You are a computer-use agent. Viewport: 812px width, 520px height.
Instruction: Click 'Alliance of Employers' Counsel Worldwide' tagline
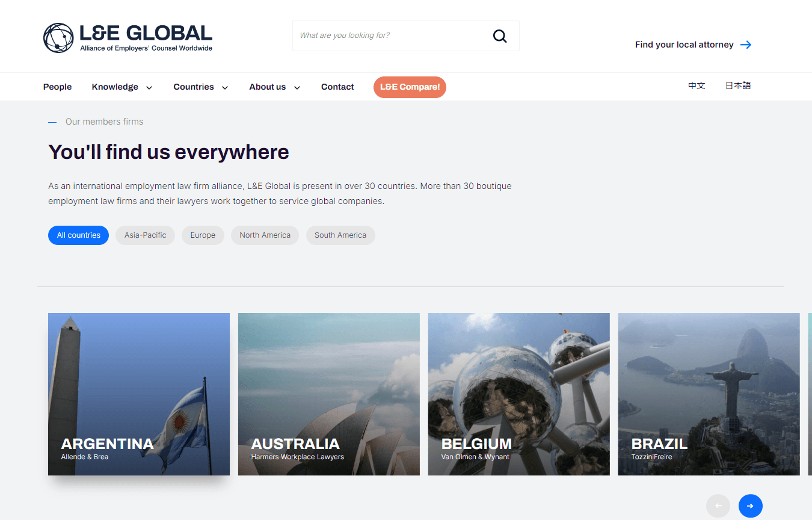click(146, 48)
